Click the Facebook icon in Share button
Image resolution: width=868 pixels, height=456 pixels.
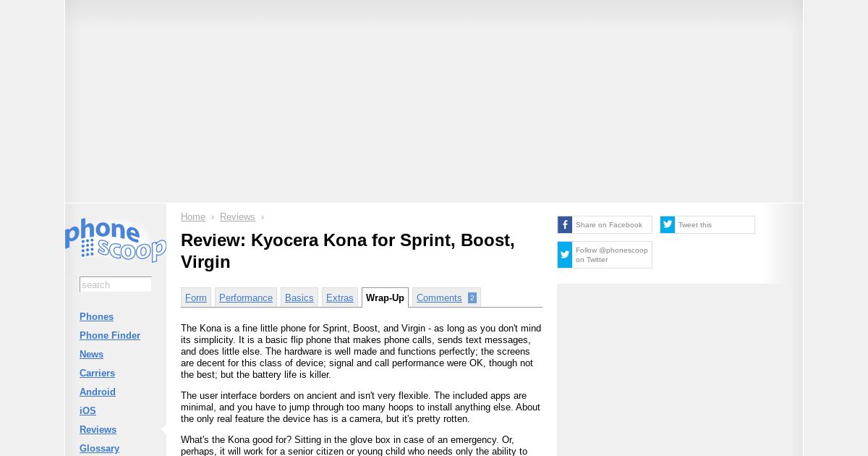(565, 225)
